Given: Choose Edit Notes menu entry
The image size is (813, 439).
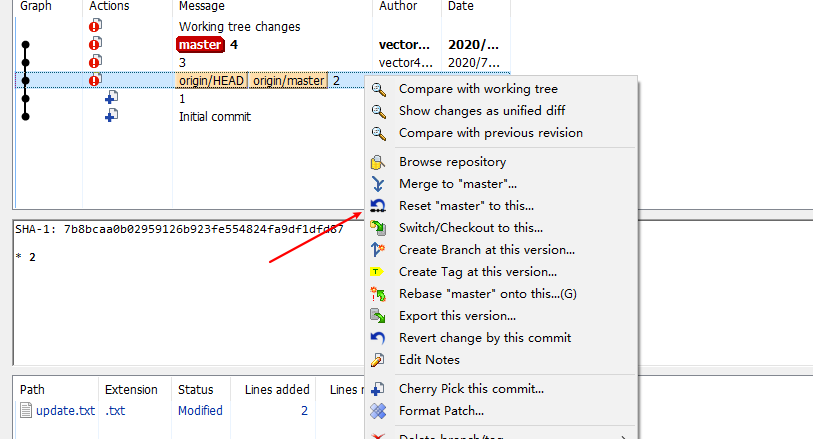Looking at the screenshot, I should (x=429, y=360).
